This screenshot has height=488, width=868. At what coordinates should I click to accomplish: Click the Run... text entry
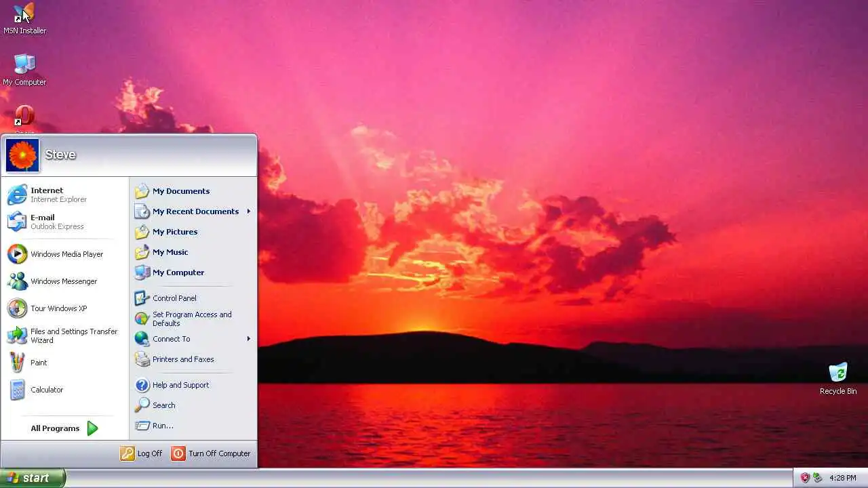(x=163, y=426)
